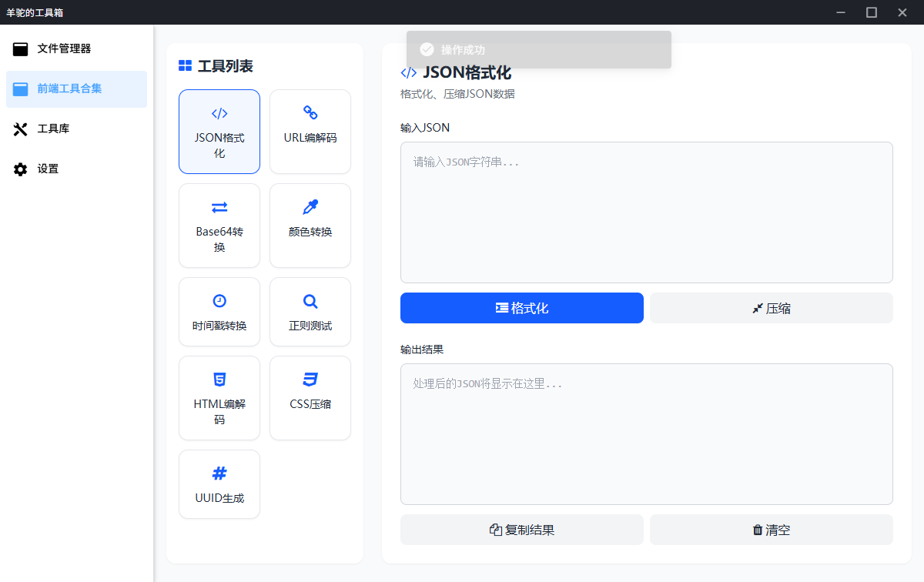
Task: Click the 设置 gear icon
Action: [21, 169]
